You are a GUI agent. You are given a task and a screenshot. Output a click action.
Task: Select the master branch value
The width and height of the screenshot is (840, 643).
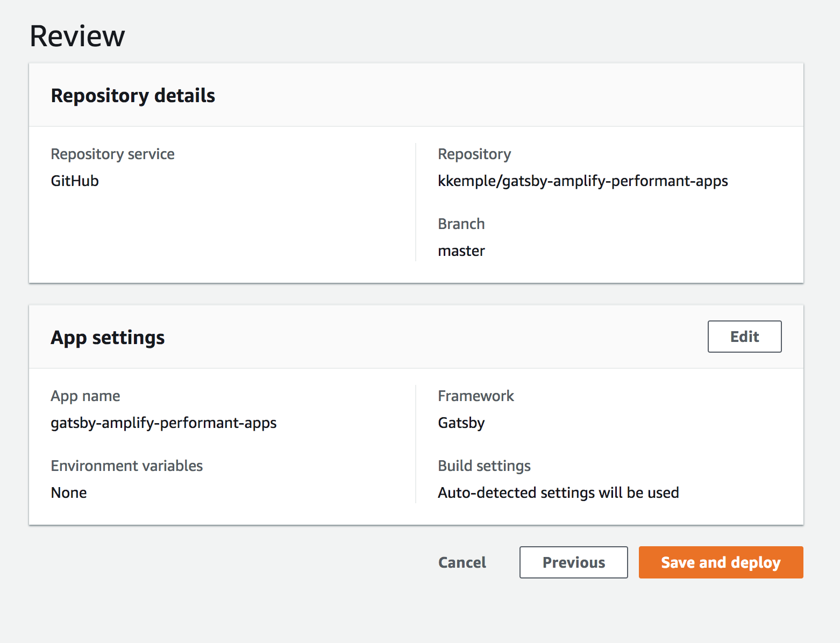pyautogui.click(x=461, y=251)
